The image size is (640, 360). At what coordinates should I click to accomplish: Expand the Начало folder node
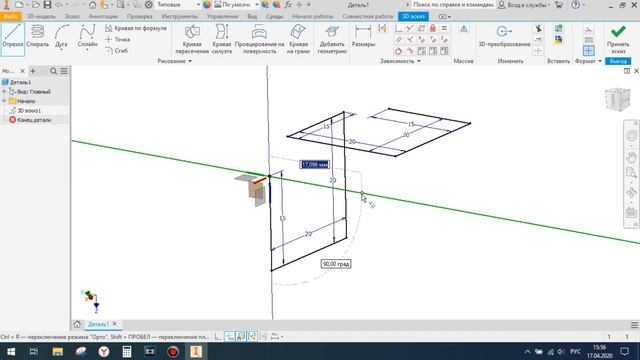(4, 101)
